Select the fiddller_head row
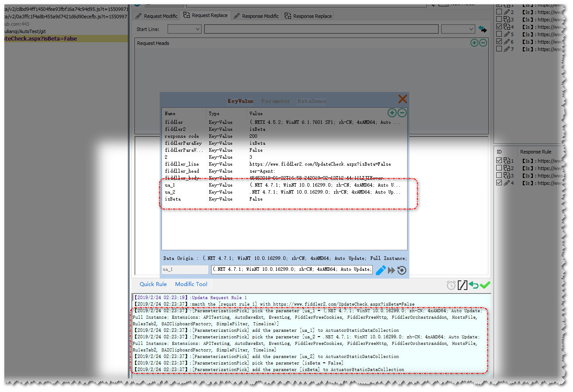 click(284, 171)
